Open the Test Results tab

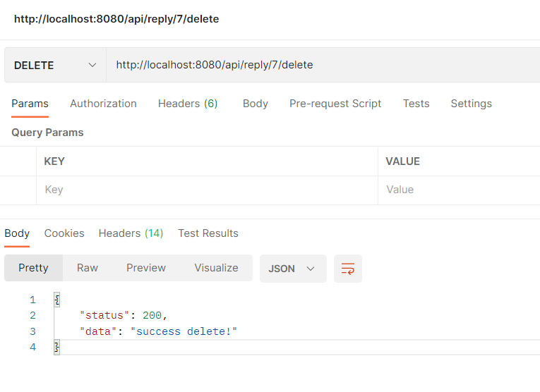click(208, 233)
